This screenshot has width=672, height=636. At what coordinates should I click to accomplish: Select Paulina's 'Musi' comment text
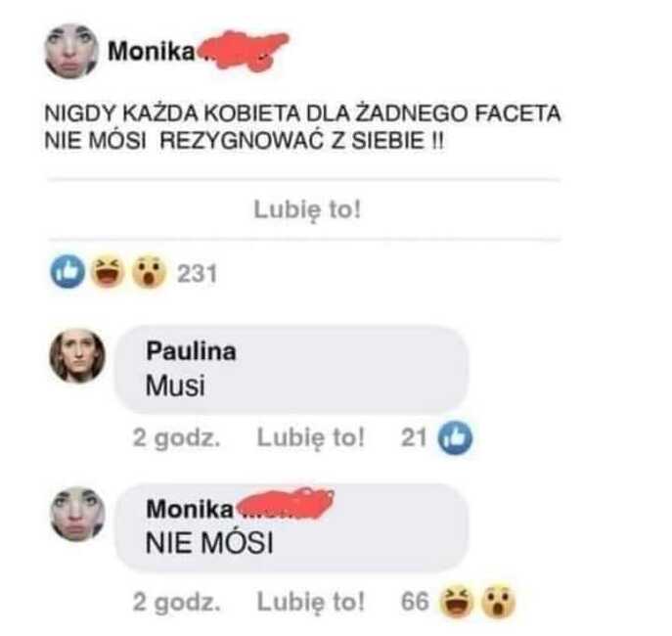coord(175,386)
